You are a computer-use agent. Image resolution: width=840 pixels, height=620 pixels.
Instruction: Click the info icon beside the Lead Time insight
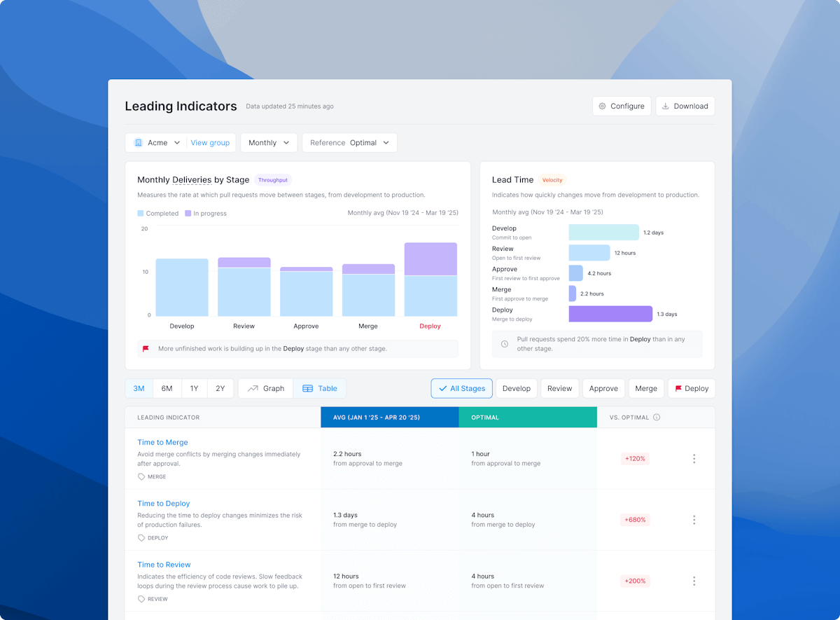click(505, 344)
